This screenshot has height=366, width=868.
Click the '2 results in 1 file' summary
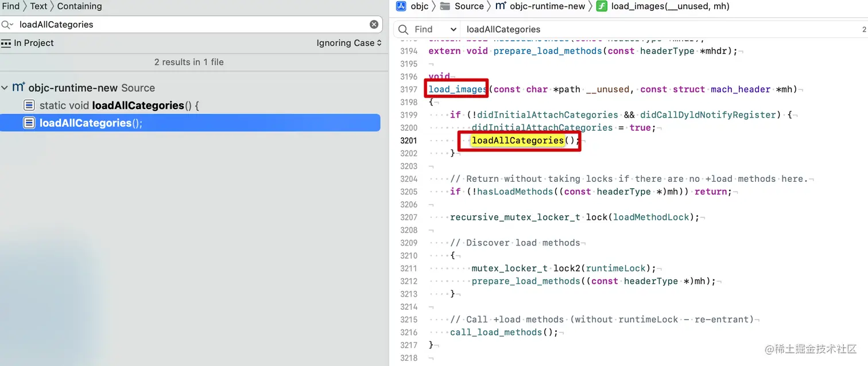coord(189,62)
